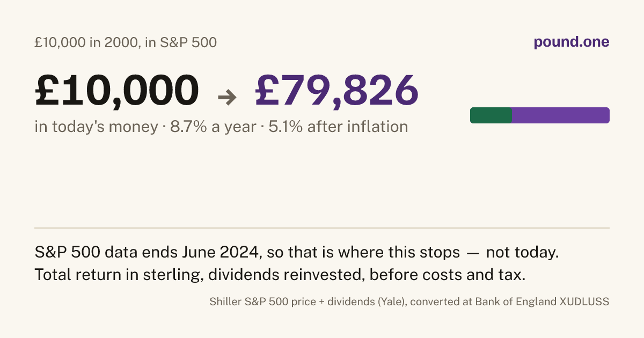The width and height of the screenshot is (644, 338).
Task: Select the purple segment of the bar
Action: click(560, 115)
